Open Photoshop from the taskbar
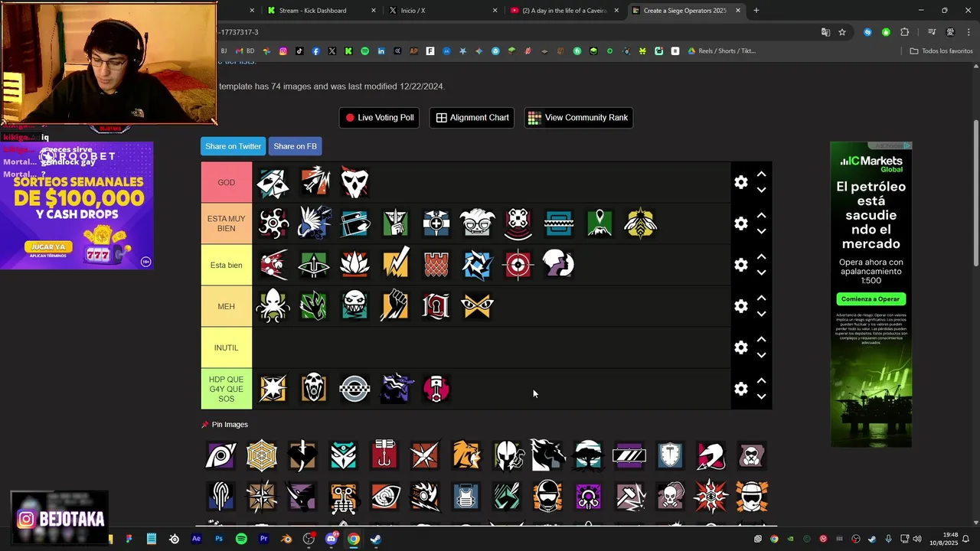Screen dimensions: 980x551 pyautogui.click(x=219, y=539)
